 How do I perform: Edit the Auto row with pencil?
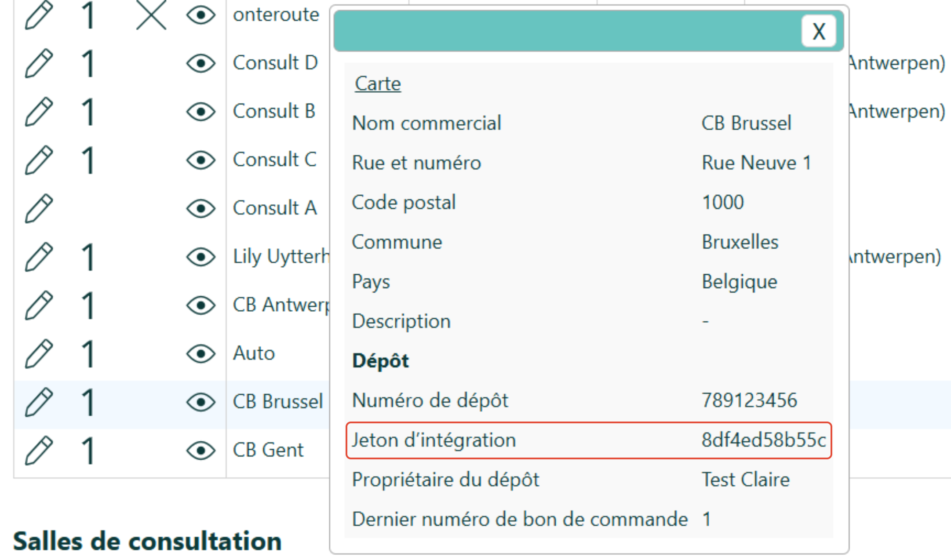point(39,353)
